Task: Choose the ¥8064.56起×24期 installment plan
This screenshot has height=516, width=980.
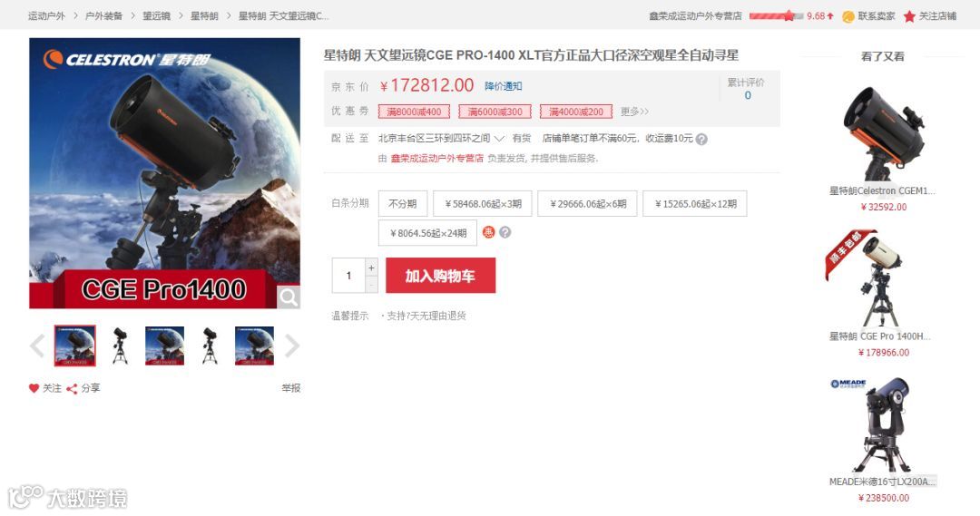Action: pos(427,233)
